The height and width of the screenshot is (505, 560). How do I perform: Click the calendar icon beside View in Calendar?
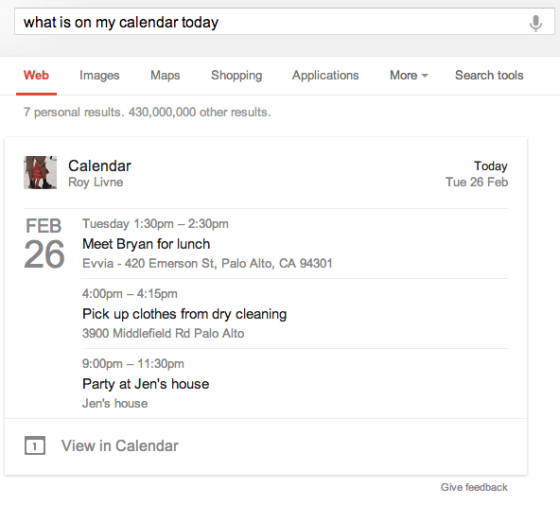click(x=35, y=446)
